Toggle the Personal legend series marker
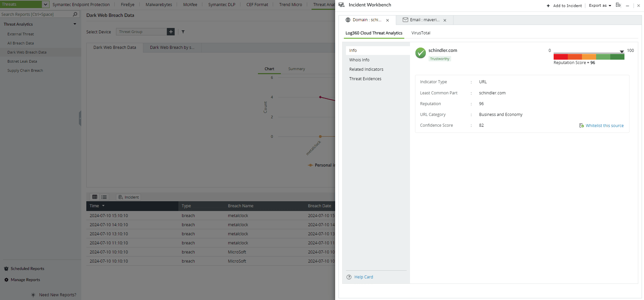The height and width of the screenshot is (300, 644). (x=311, y=165)
